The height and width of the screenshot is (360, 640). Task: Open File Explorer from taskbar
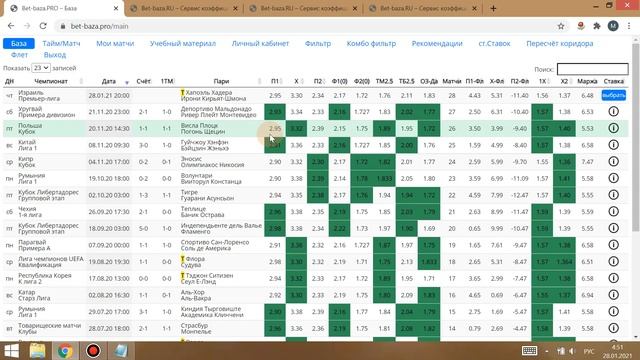[38, 351]
